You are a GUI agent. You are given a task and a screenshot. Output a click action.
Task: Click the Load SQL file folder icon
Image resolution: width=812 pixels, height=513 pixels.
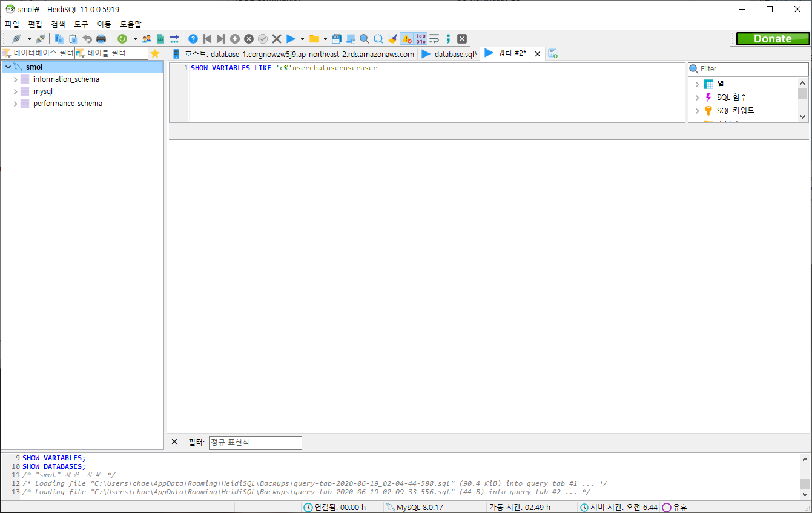[314, 39]
